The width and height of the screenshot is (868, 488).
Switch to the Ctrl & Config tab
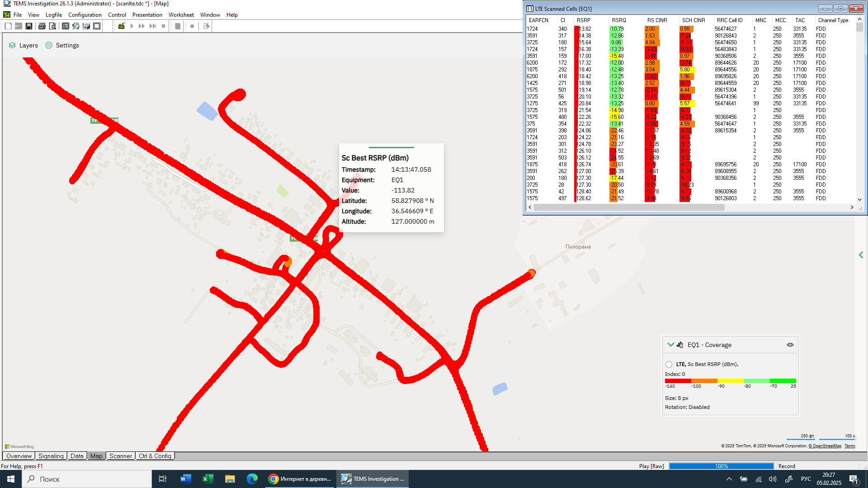click(155, 456)
